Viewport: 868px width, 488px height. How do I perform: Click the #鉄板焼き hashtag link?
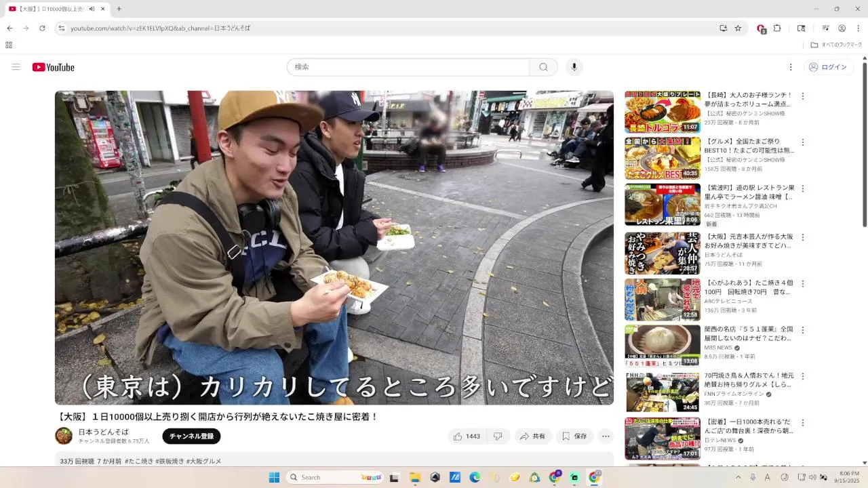170,461
